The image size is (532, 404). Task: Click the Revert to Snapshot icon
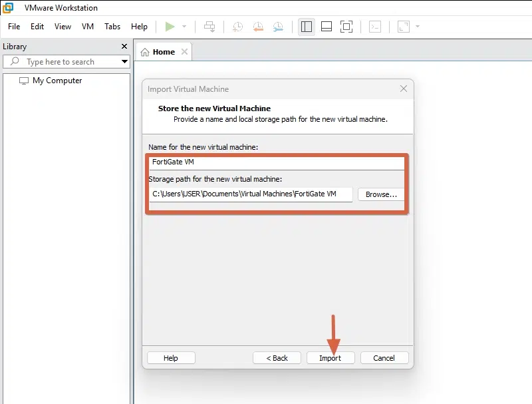(x=258, y=27)
